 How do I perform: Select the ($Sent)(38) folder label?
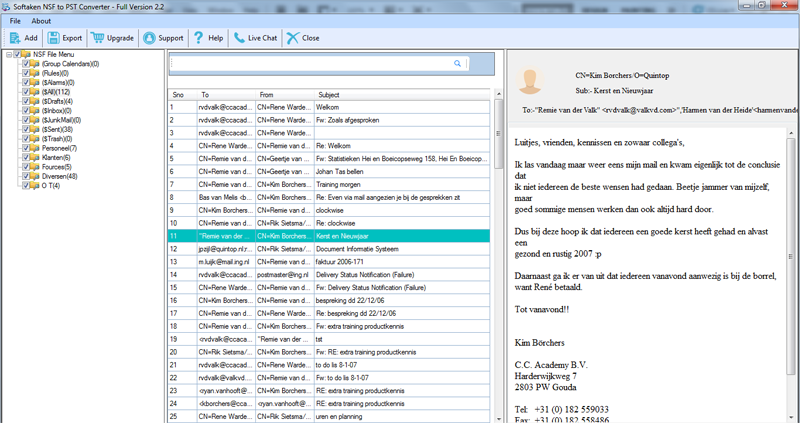coord(57,129)
